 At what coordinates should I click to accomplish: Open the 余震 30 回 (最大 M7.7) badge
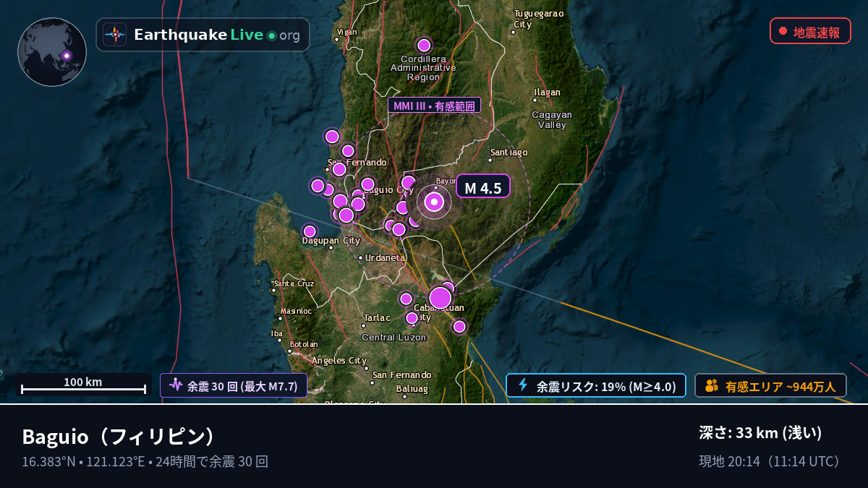[x=234, y=385]
